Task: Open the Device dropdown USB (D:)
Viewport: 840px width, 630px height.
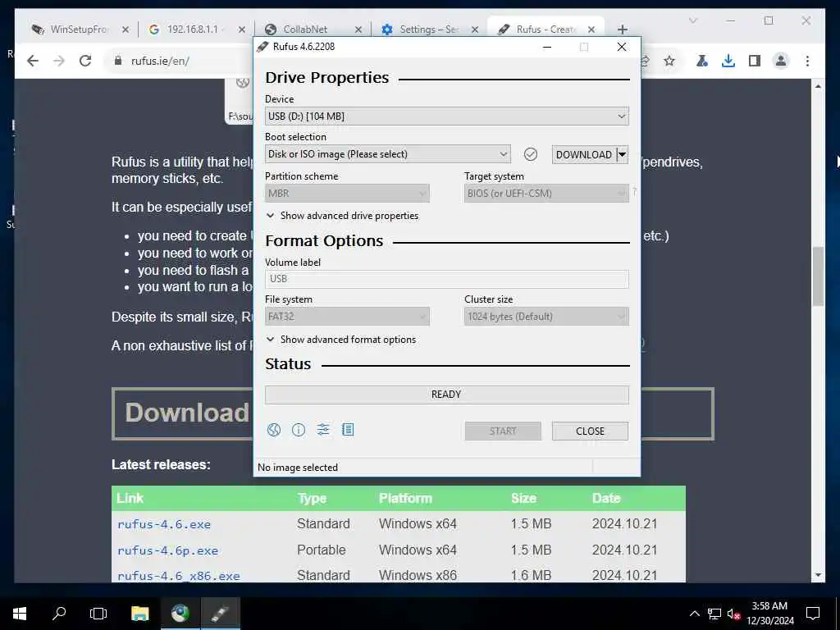Action: click(x=447, y=116)
